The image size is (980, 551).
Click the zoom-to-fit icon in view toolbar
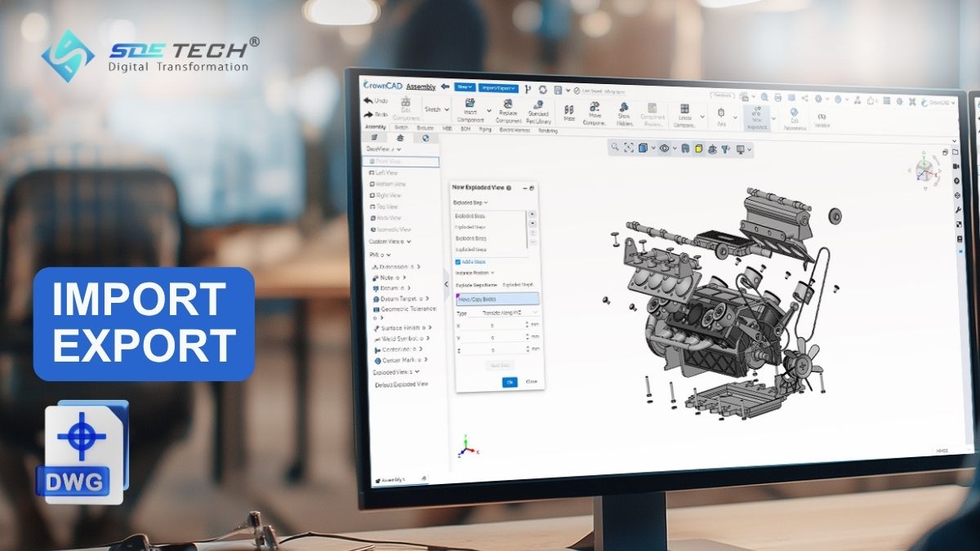click(x=629, y=148)
